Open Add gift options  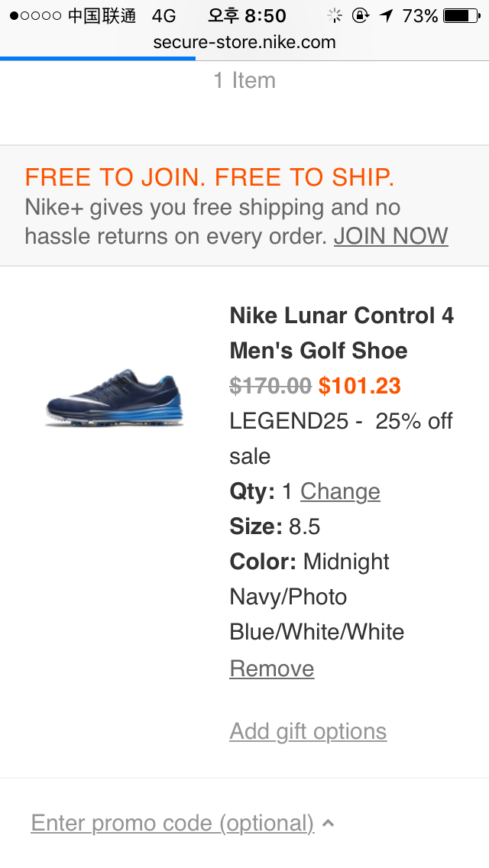pos(308,731)
